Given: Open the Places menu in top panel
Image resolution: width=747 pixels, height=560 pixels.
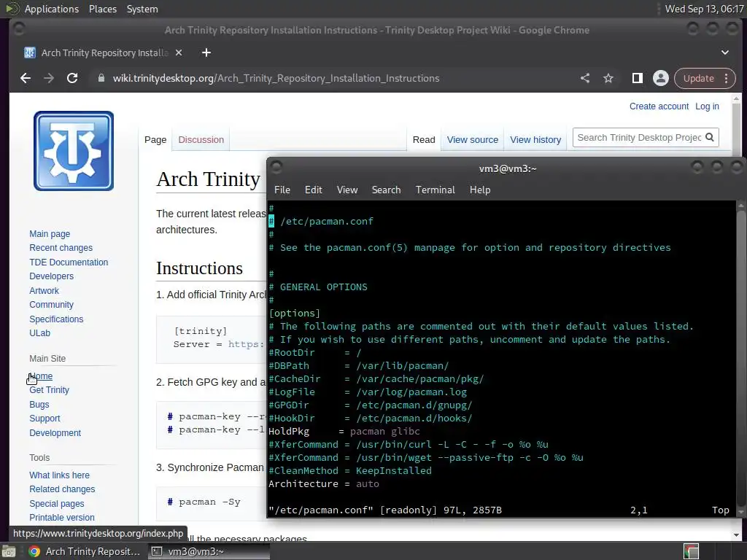Looking at the screenshot, I should coord(102,9).
